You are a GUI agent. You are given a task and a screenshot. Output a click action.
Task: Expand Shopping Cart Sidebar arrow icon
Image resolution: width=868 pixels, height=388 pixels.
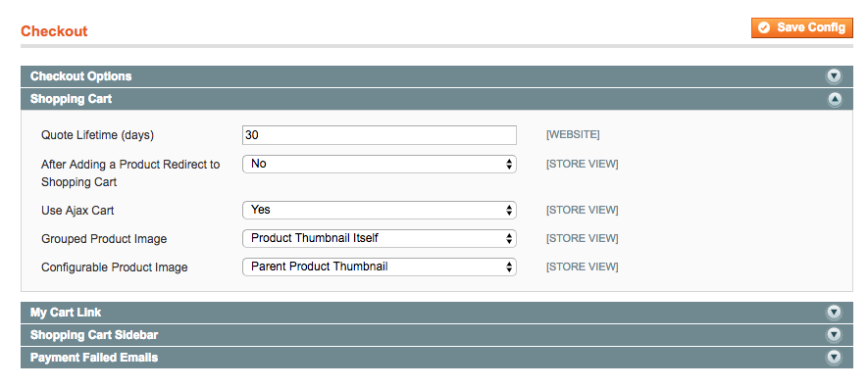[834, 335]
